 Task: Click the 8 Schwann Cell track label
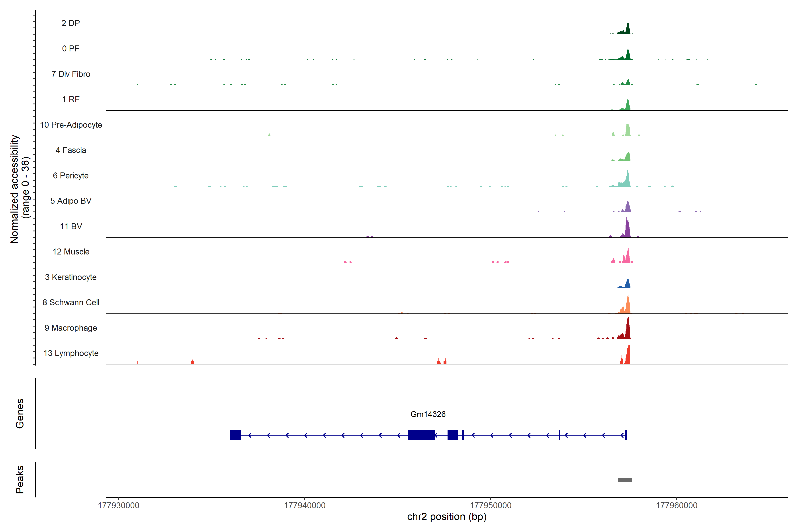[x=71, y=302]
